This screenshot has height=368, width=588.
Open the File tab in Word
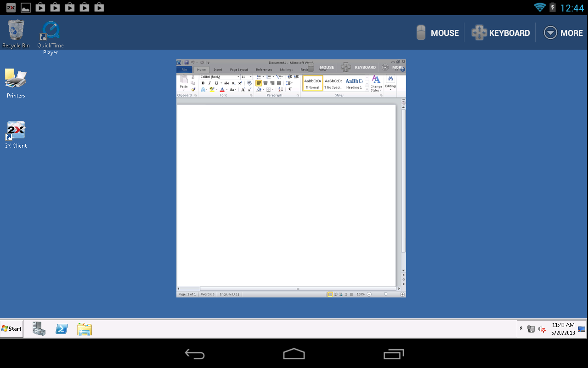point(184,69)
